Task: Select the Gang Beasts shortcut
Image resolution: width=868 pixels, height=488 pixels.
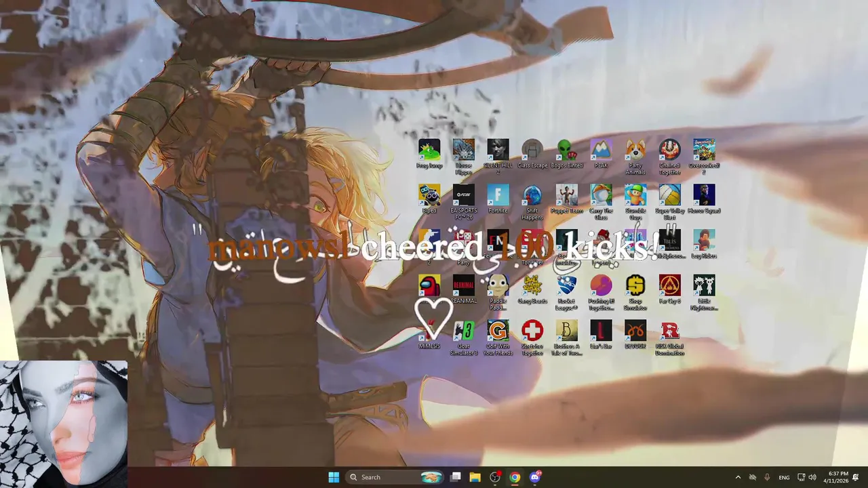Action: pyautogui.click(x=532, y=289)
